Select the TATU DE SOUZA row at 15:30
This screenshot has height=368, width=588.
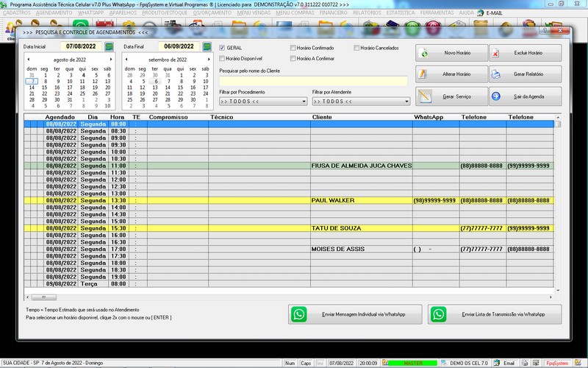(289, 228)
